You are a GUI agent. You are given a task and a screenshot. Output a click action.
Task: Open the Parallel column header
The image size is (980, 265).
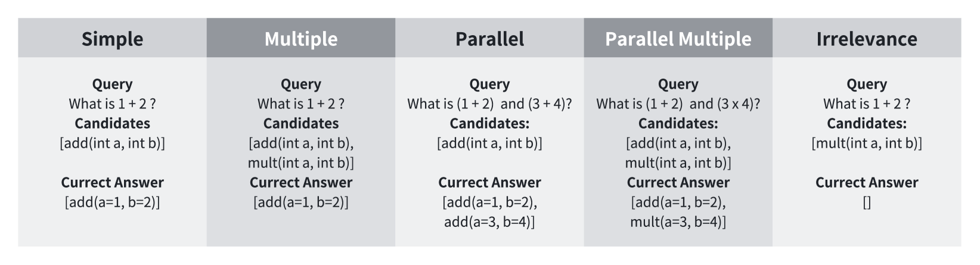coord(489,39)
